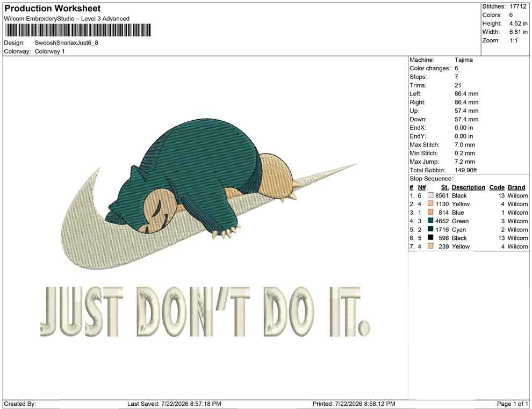Click the Snorlax swoosh design preview
Screen dimensions: 532x409
pos(209,193)
